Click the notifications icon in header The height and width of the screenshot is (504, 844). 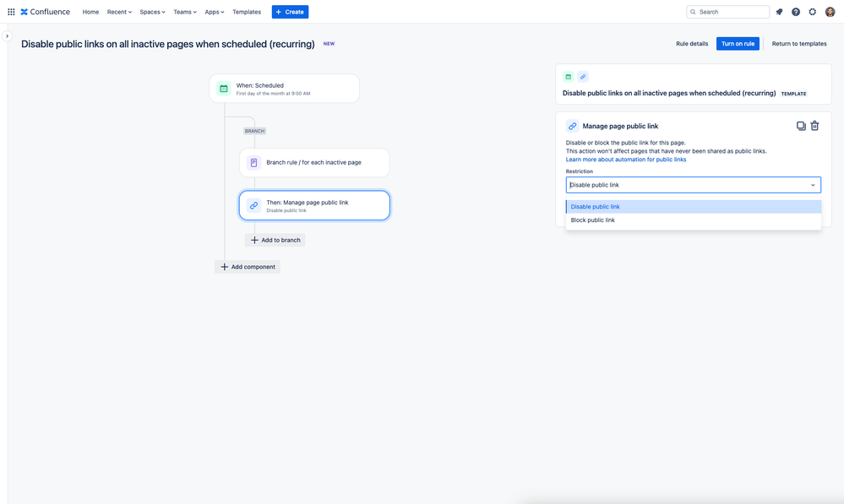tap(779, 12)
